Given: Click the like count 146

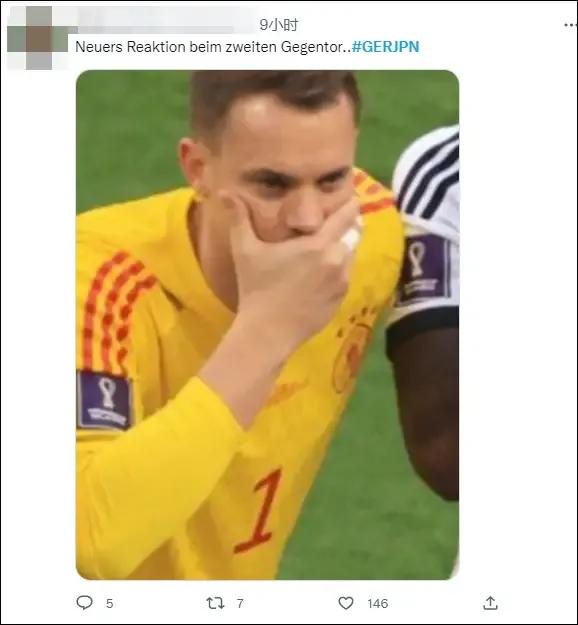Looking at the screenshot, I should tap(377, 603).
